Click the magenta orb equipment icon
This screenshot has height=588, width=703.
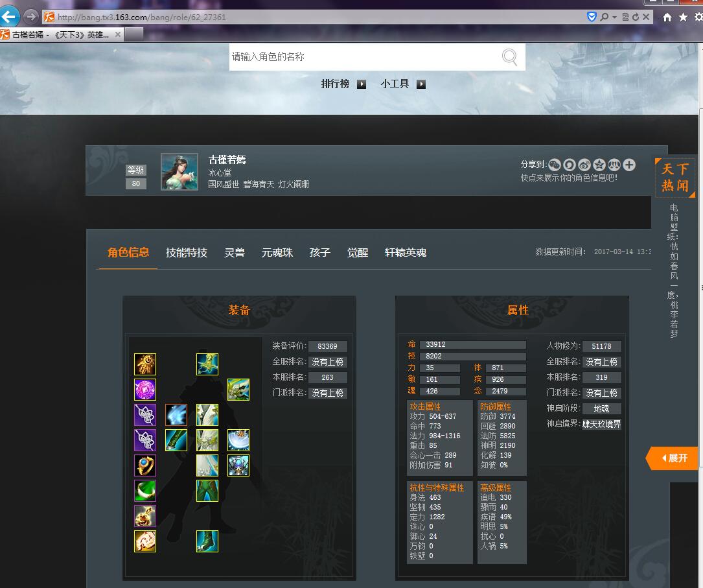(x=145, y=390)
